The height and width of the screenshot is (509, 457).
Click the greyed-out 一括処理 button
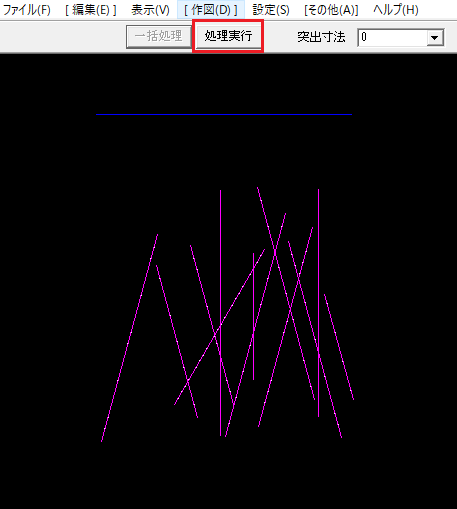pos(159,36)
